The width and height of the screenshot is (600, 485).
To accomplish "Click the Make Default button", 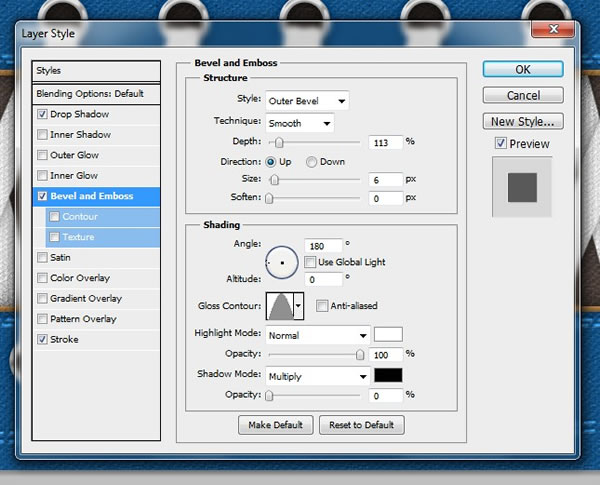I will pos(276,425).
